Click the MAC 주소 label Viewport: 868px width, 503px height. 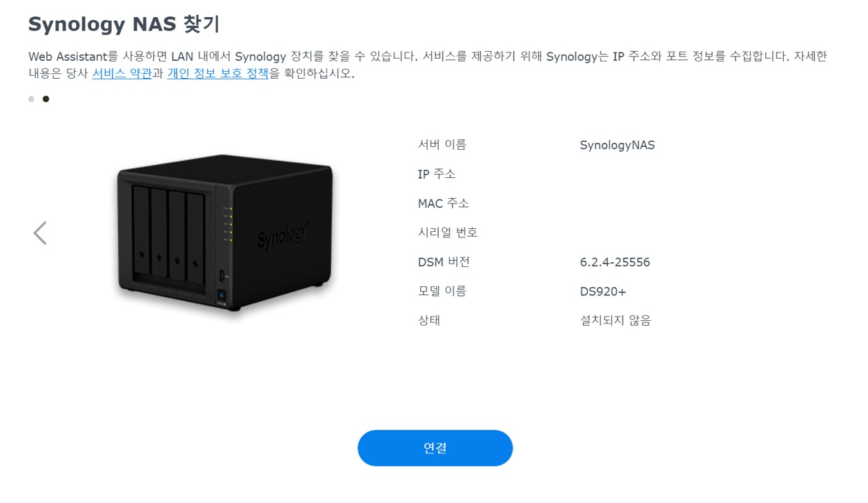443,204
